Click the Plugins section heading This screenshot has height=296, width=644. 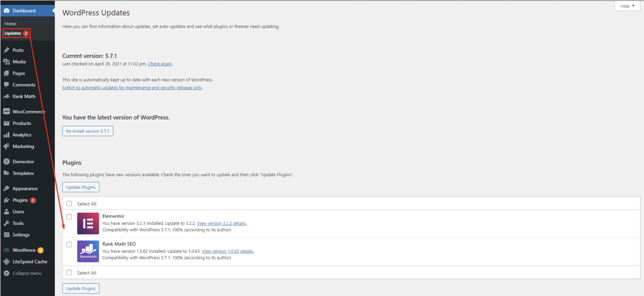tap(72, 163)
